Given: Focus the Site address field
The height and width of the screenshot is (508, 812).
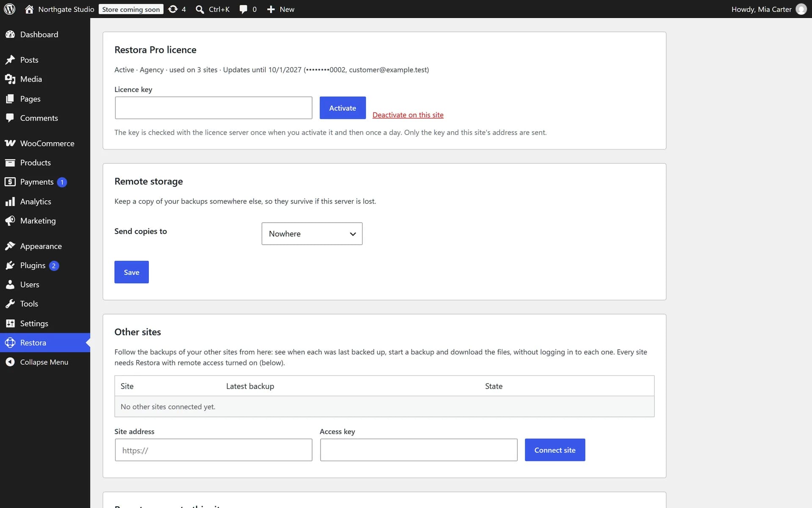Looking at the screenshot, I should pos(214,450).
